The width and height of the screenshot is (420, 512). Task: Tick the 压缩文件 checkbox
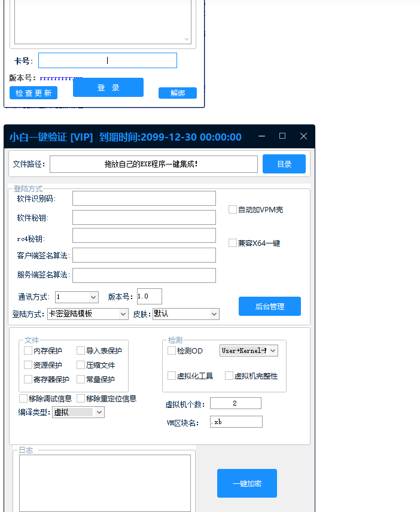(81, 365)
